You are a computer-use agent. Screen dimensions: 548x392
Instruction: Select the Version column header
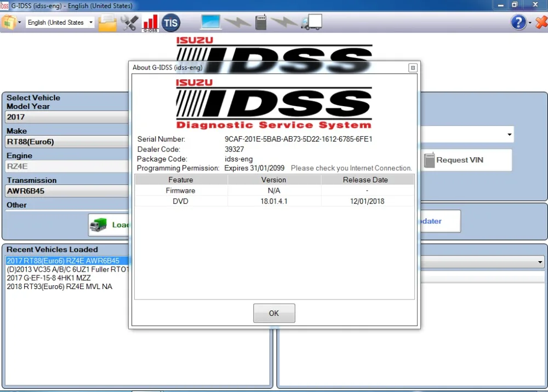click(273, 180)
